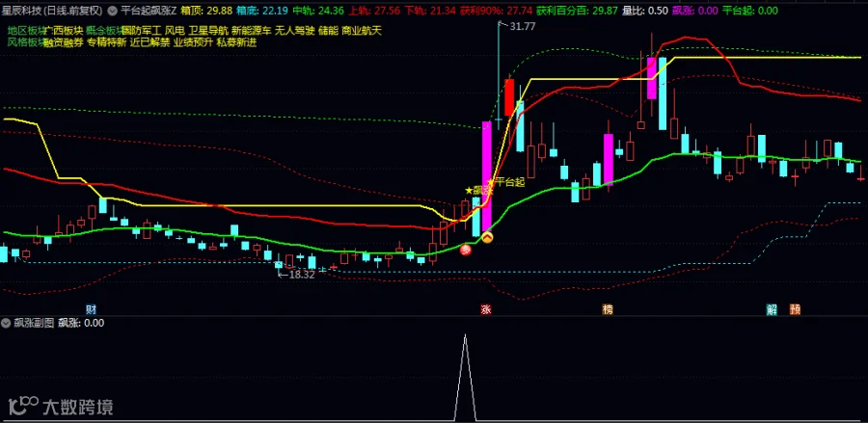Open the 卫星导航 concept tag
The image size is (868, 423).
207,31
